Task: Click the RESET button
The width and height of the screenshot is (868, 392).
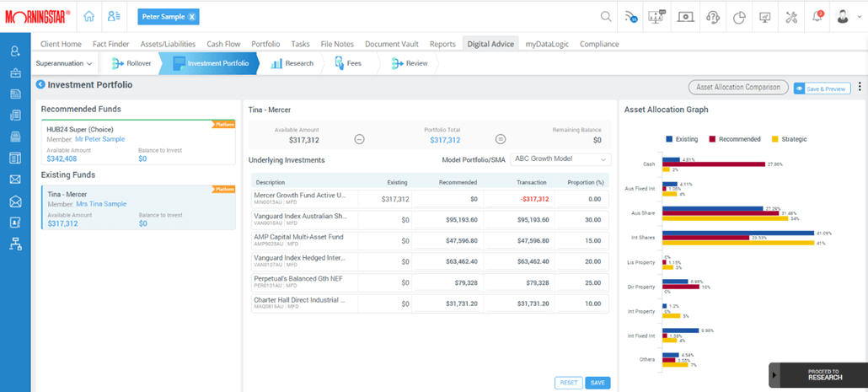Action: click(x=569, y=383)
